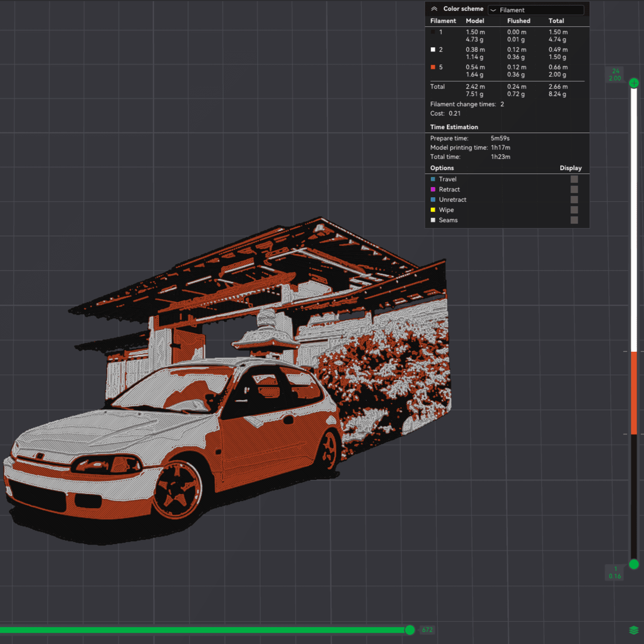Click top layer slider handle with plus
The image size is (644, 644).
click(x=634, y=83)
